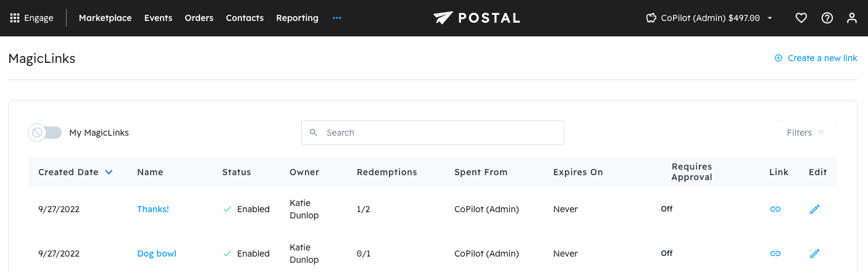Click Create a new link

[x=816, y=58]
